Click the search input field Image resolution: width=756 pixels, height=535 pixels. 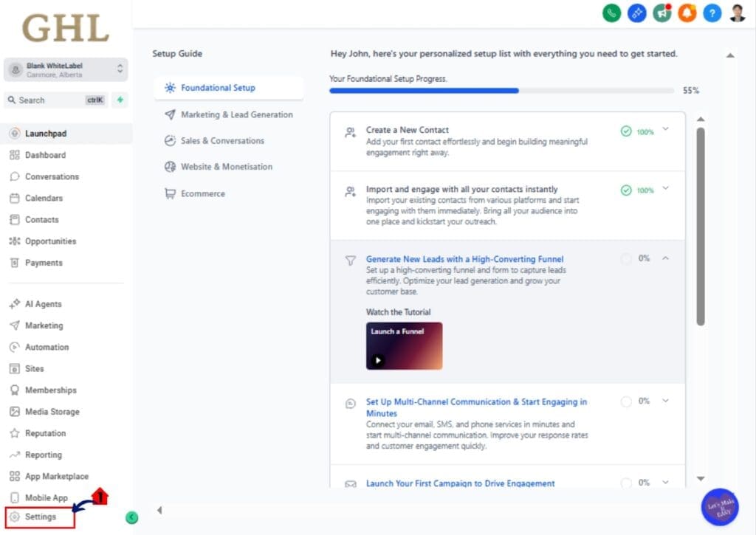coord(52,100)
